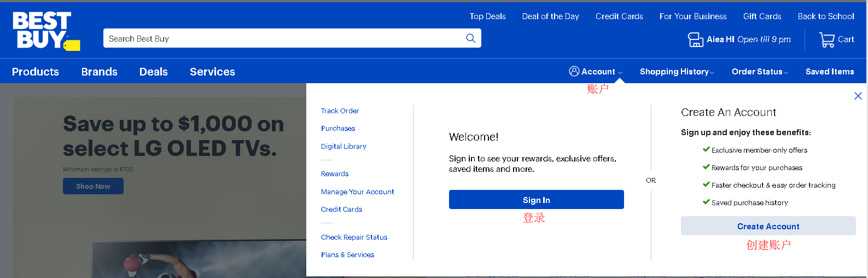Click "Saved purchase history" text

(x=750, y=203)
